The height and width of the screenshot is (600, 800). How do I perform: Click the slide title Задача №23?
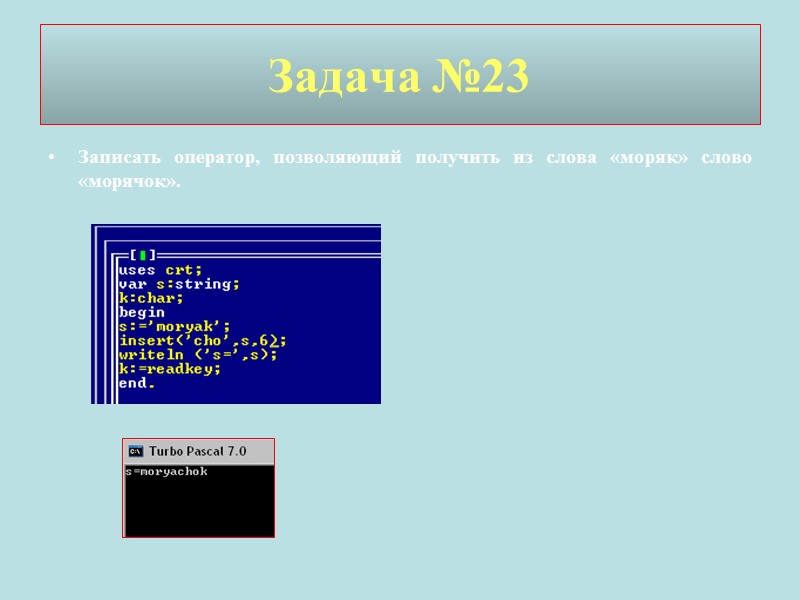(398, 76)
